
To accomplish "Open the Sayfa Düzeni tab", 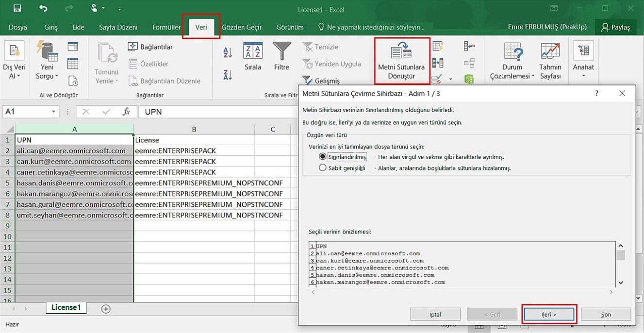I will pyautogui.click(x=118, y=27).
